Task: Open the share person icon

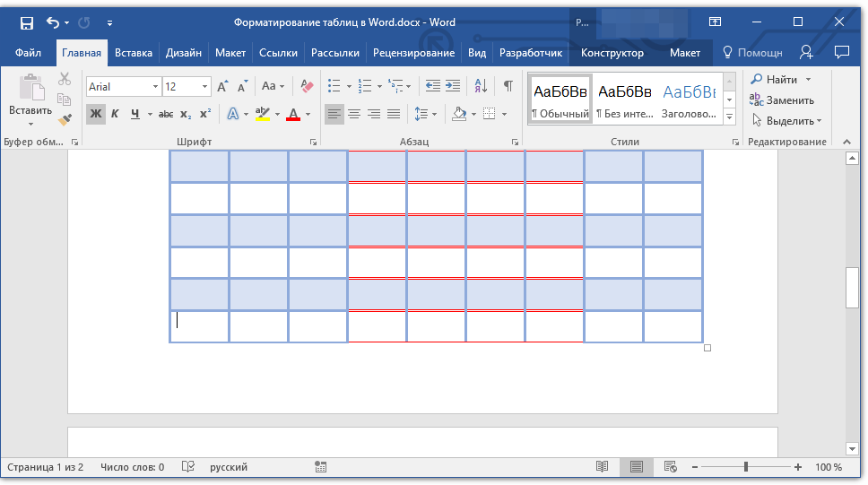Action: tap(806, 53)
